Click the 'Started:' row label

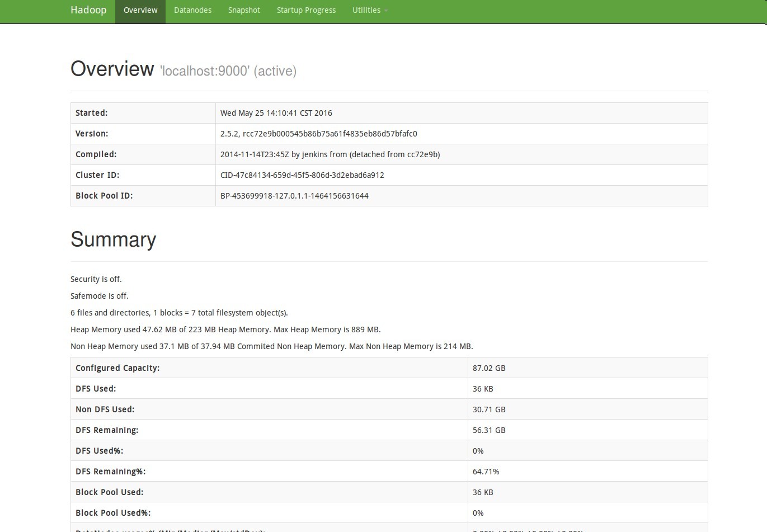(92, 113)
